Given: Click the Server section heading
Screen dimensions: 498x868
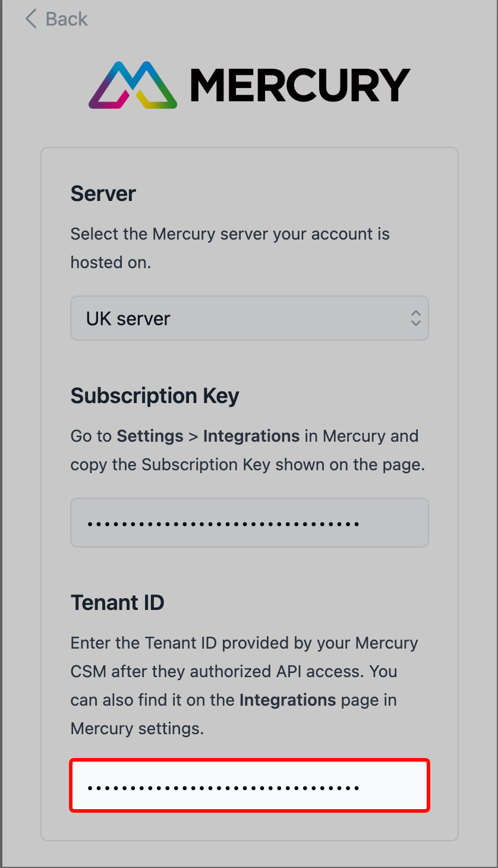Looking at the screenshot, I should tap(103, 194).
